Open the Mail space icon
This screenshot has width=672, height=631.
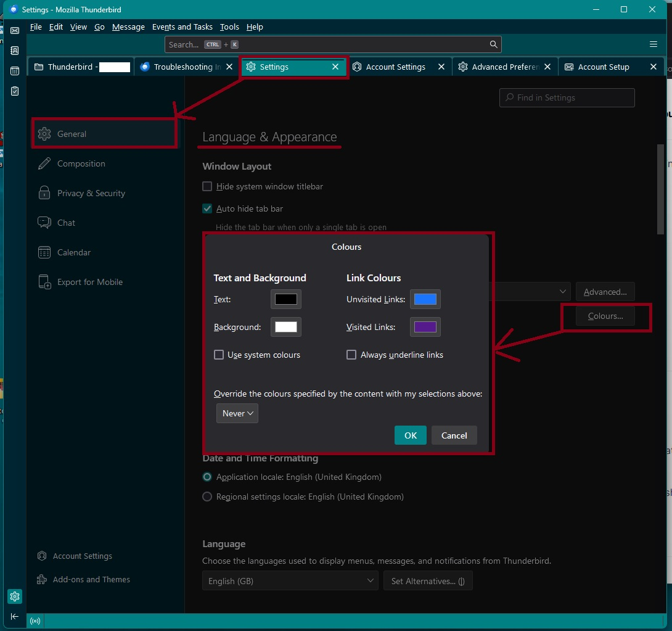click(x=15, y=30)
